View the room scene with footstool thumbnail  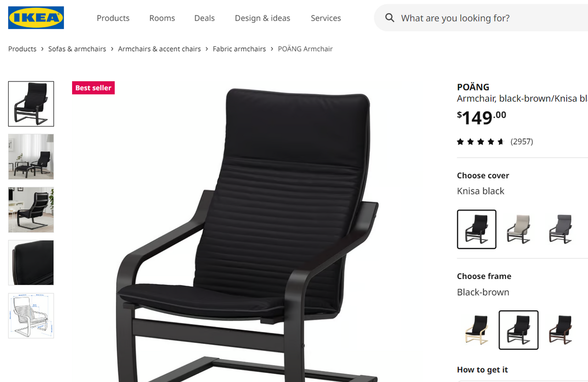tap(31, 157)
